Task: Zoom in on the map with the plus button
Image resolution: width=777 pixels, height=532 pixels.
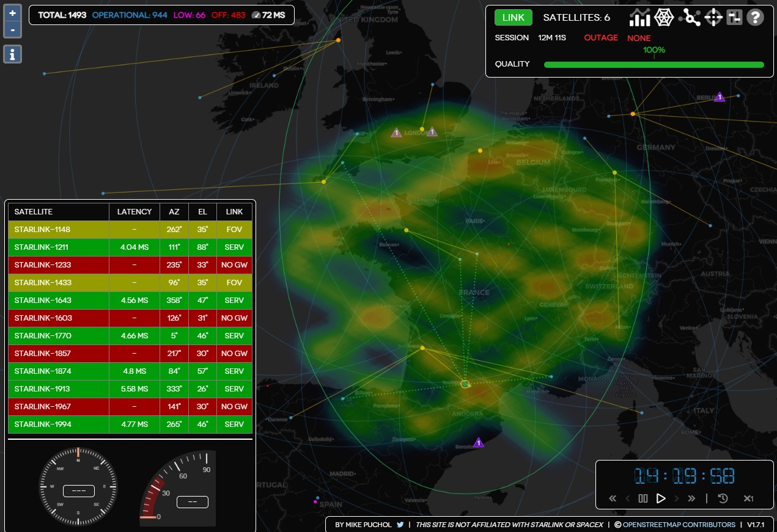Action: coord(13,13)
